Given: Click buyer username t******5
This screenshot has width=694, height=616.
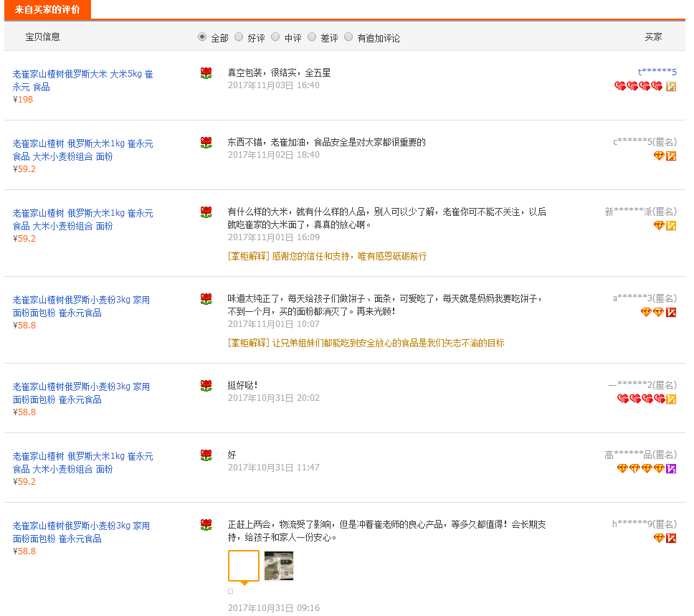Looking at the screenshot, I should pyautogui.click(x=657, y=72).
